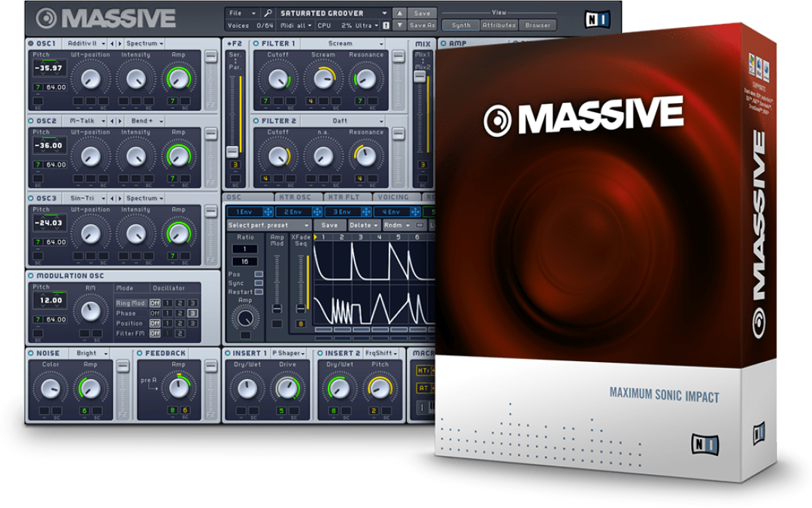Grab the 4 Env modulation handle icon
Viewport: 812px width, 508px height.
(x=415, y=211)
